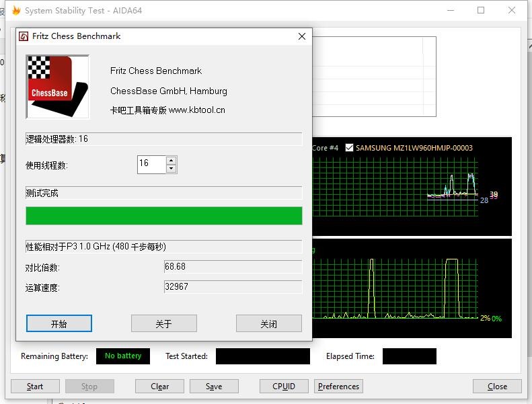Increase thread count with up arrow
The height and width of the screenshot is (404, 532).
coord(172,160)
